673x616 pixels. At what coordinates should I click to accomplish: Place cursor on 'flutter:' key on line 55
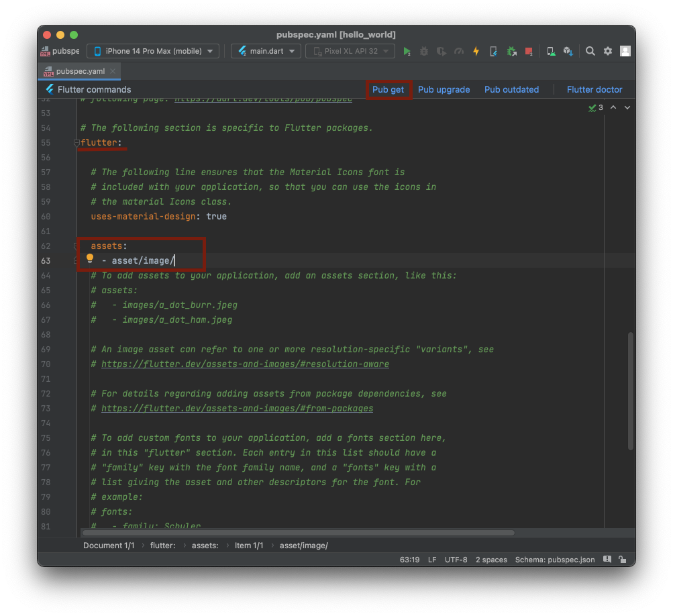[101, 142]
